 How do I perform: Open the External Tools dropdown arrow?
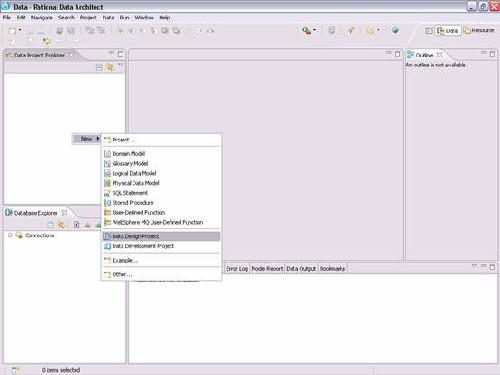[314, 30]
